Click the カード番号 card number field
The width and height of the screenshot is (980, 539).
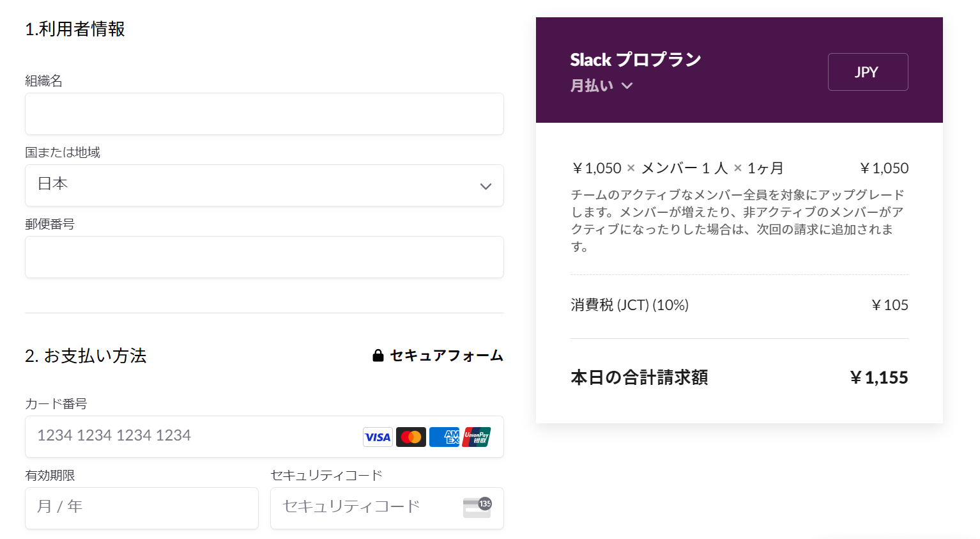[x=192, y=435]
